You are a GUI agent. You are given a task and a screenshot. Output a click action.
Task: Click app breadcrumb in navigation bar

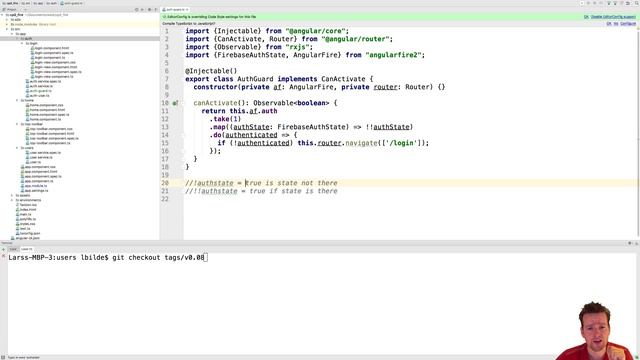click(38, 3)
